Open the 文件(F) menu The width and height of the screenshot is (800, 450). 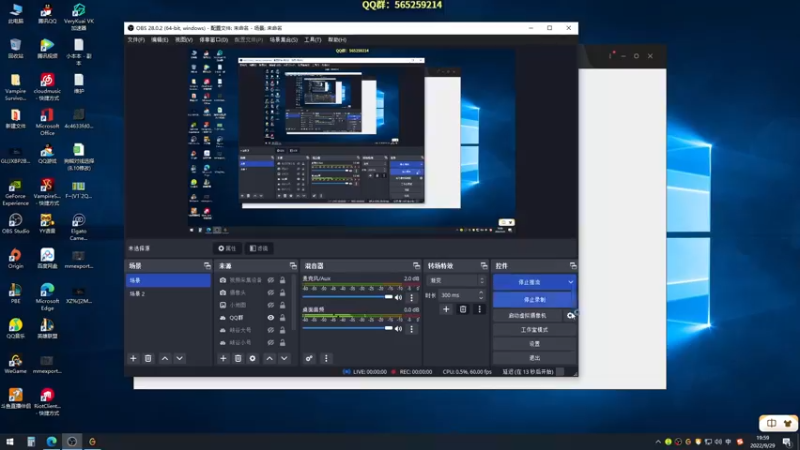pyautogui.click(x=136, y=40)
